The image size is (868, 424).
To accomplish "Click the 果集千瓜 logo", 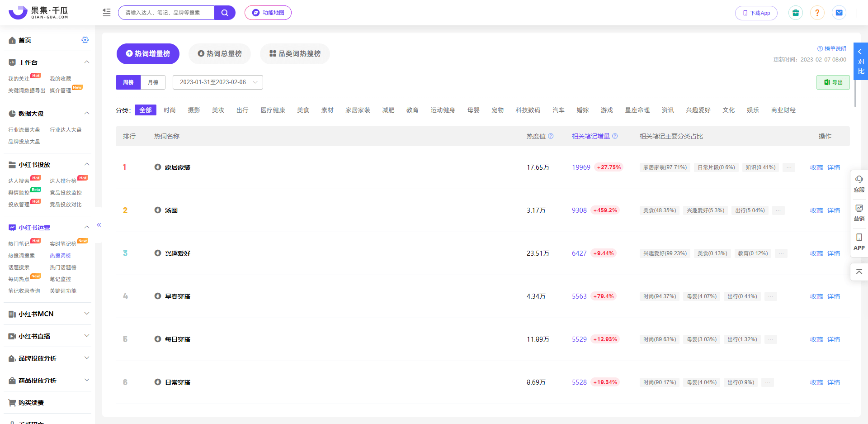I will pyautogui.click(x=38, y=13).
